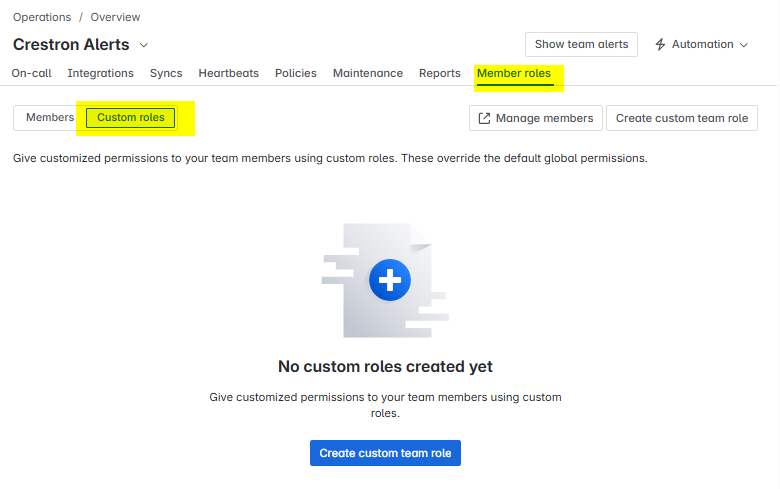Viewport: 780px width, 489px height.
Task: Select the Member roles tab
Action: [x=514, y=73]
